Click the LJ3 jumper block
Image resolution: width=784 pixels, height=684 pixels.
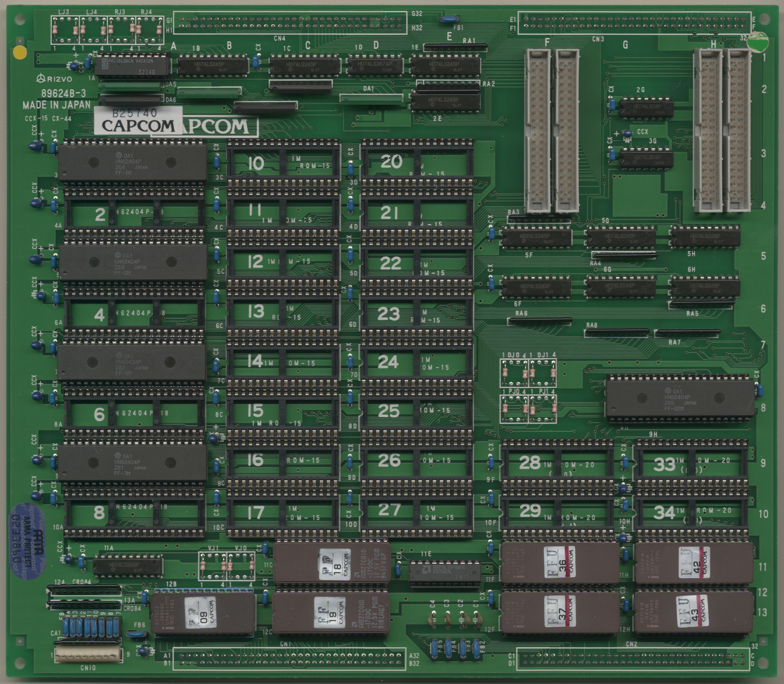[65, 30]
